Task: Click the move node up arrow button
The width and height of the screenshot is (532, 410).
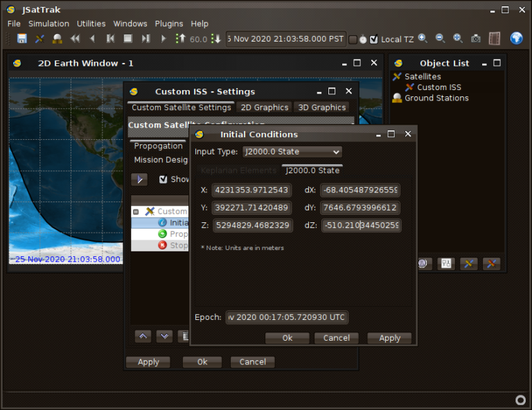Action: click(143, 336)
